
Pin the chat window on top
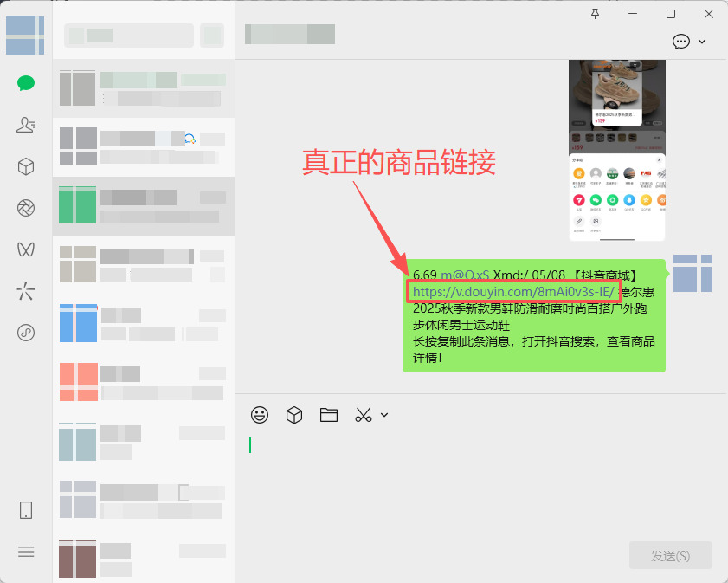click(596, 14)
